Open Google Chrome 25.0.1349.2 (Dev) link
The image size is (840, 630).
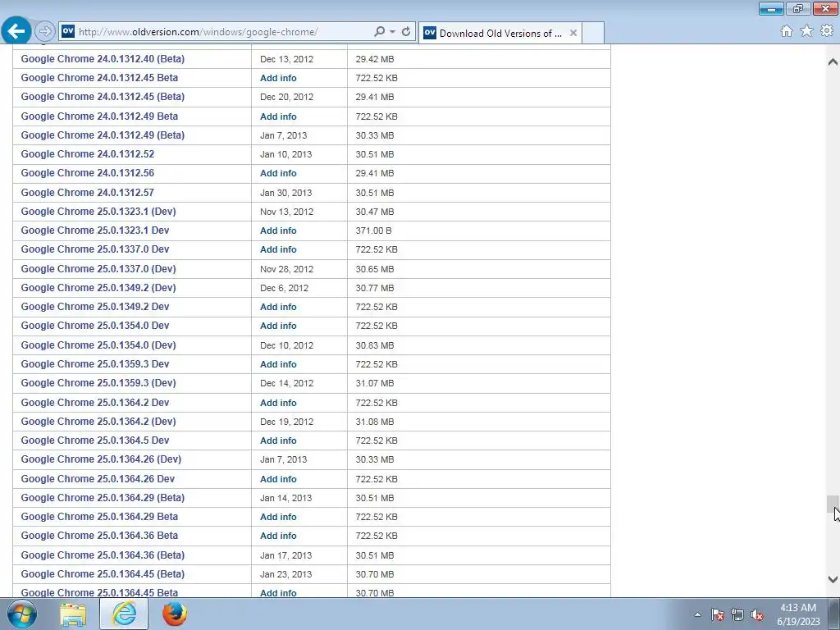(x=98, y=288)
